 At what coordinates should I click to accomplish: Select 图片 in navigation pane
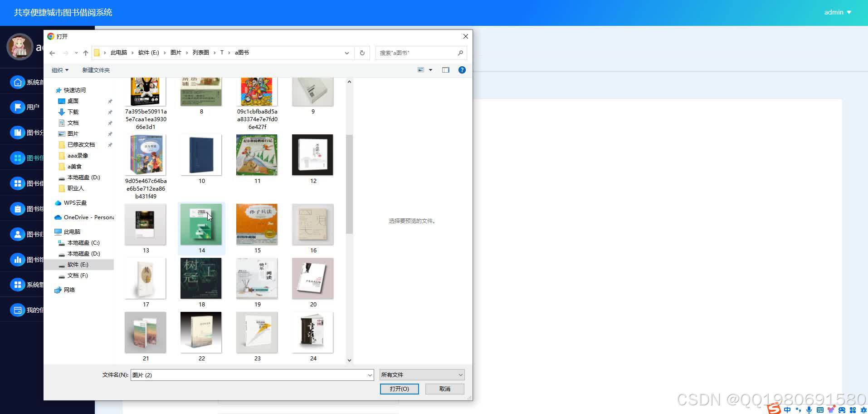(73, 134)
